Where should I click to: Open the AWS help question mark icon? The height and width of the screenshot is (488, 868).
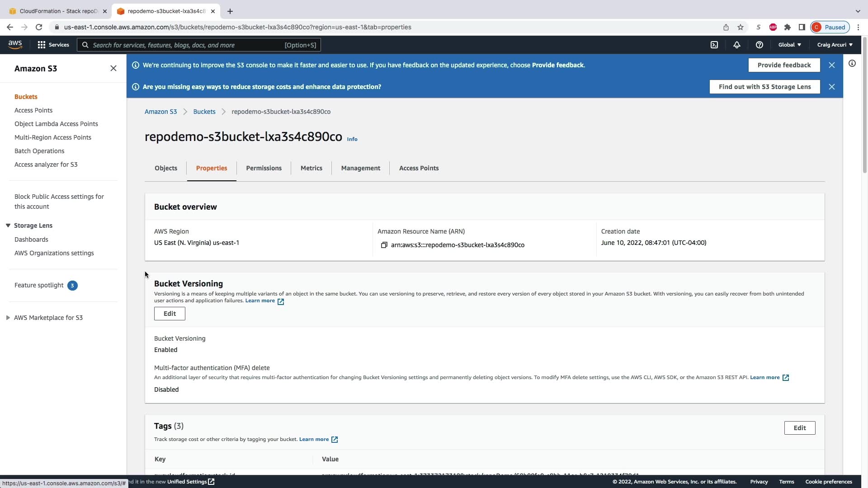coord(759,45)
